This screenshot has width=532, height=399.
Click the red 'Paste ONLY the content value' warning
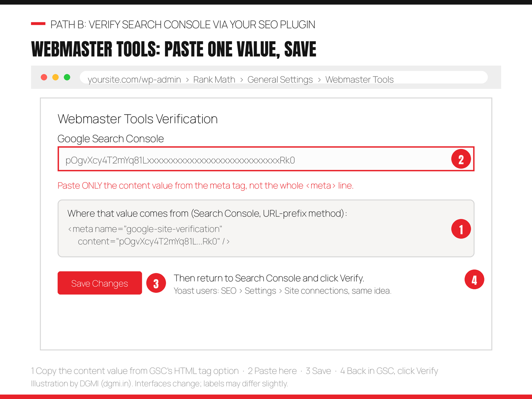coord(205,186)
